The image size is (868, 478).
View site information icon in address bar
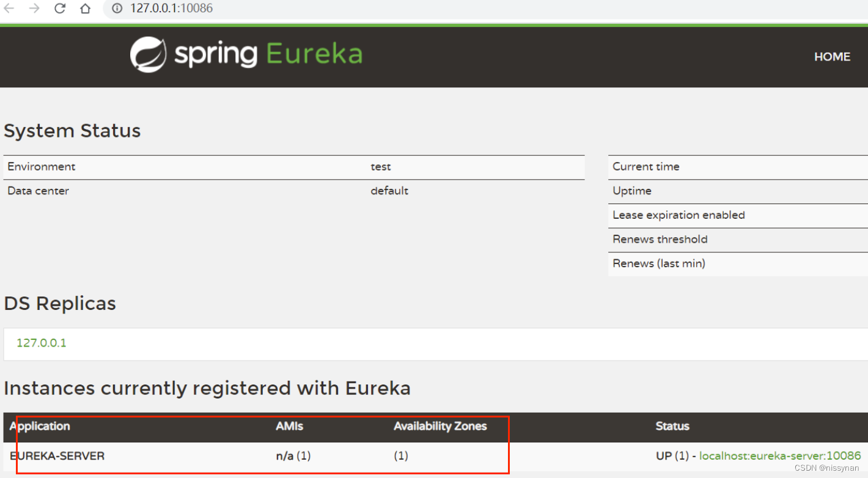coord(117,9)
